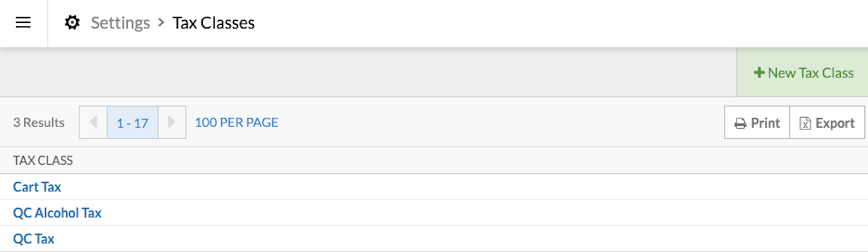Change the 100 PER PAGE setting
The height and width of the screenshot is (252, 868).
point(236,123)
